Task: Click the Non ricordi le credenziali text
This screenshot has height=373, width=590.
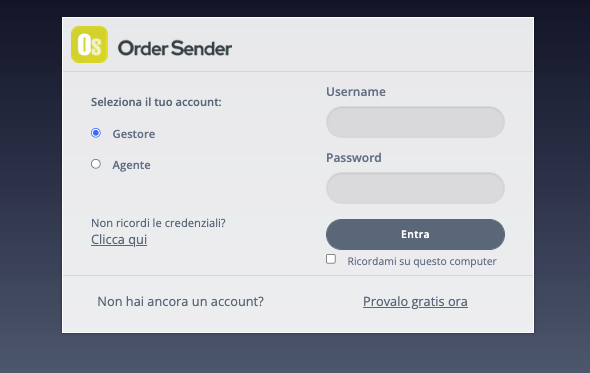Action: tap(158, 223)
